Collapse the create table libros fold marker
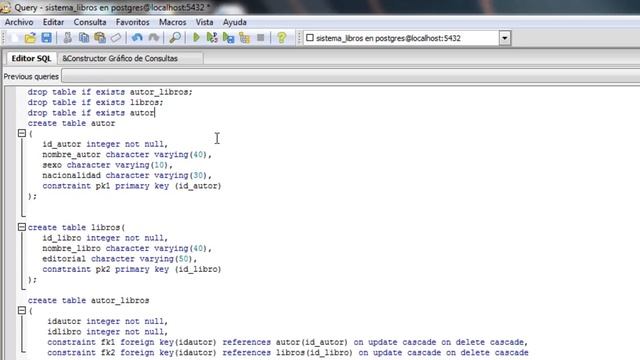This screenshot has height=360, width=640. click(22, 227)
